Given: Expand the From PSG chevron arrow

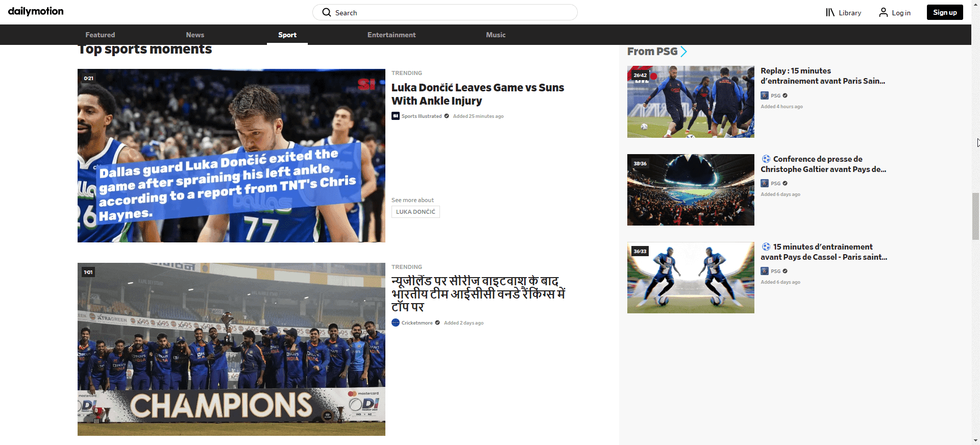Looking at the screenshot, I should (x=684, y=52).
